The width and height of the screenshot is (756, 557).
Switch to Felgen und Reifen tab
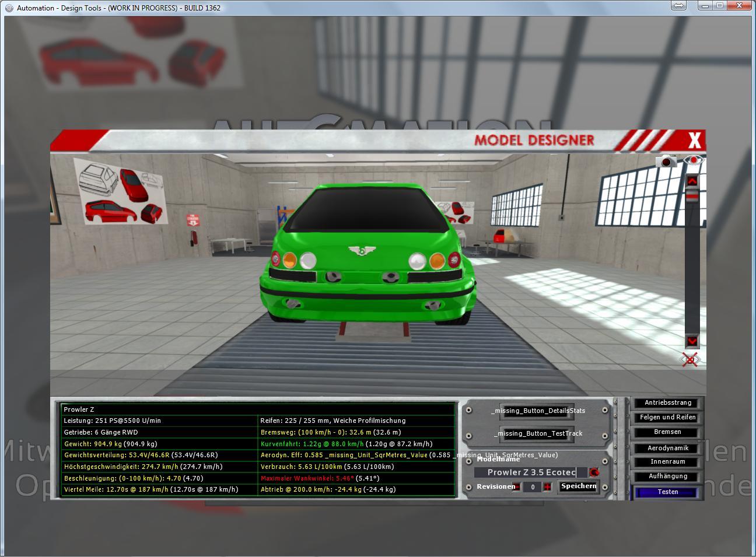click(x=668, y=418)
